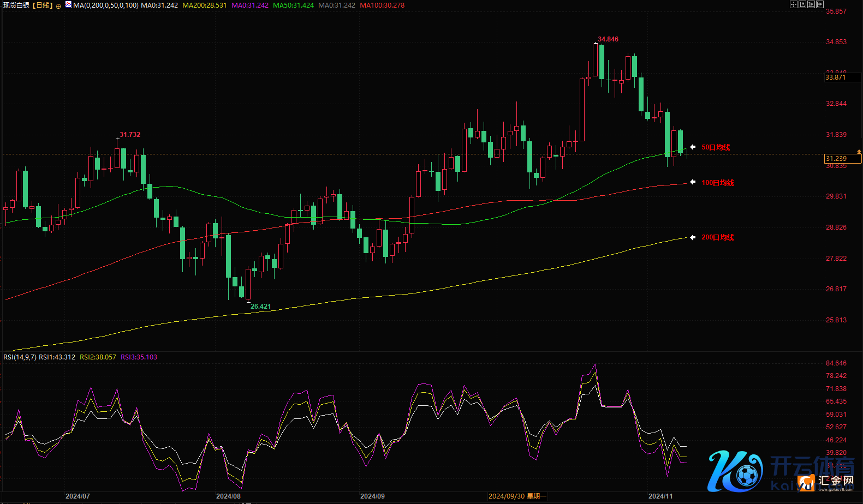Click the orange 31.239 current price tag

tap(843, 159)
